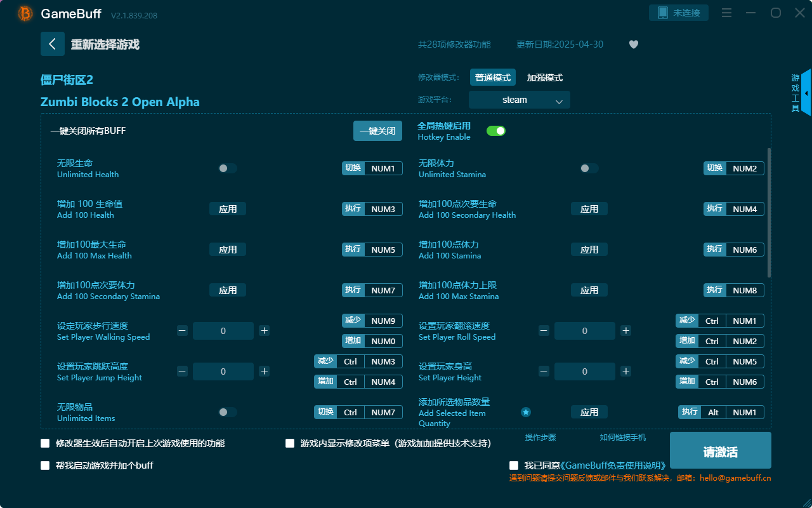Viewport: 812px width, 508px height.
Task: Click the blue star beside Add Selected Item Quantity
Action: pyautogui.click(x=526, y=411)
